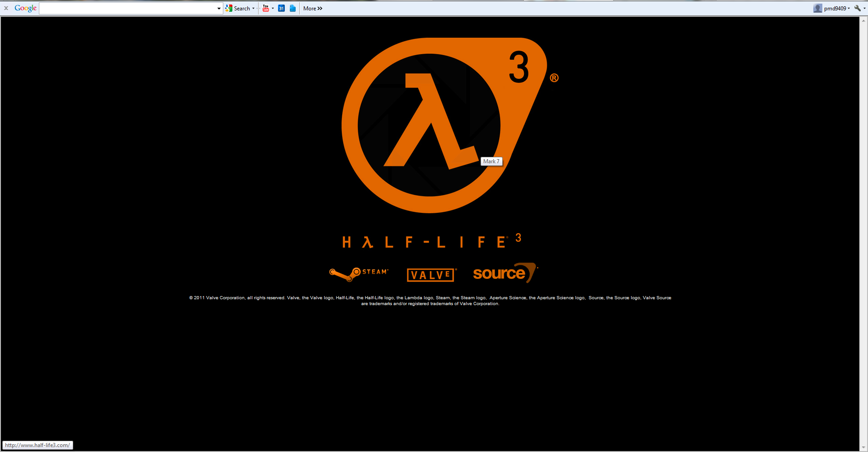The height and width of the screenshot is (452, 868).
Task: Click the Source engine logo
Action: click(x=505, y=273)
